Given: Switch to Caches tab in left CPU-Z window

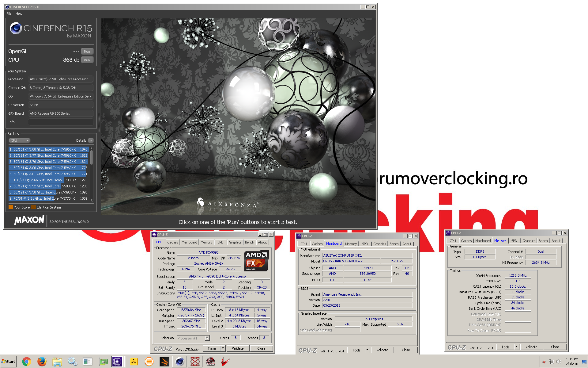Looking at the screenshot, I should coord(173,242).
